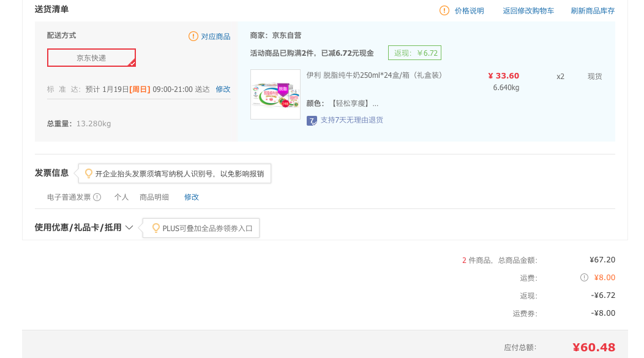Click 返回修改购物车 link
The image size is (644, 358).
pos(528,10)
